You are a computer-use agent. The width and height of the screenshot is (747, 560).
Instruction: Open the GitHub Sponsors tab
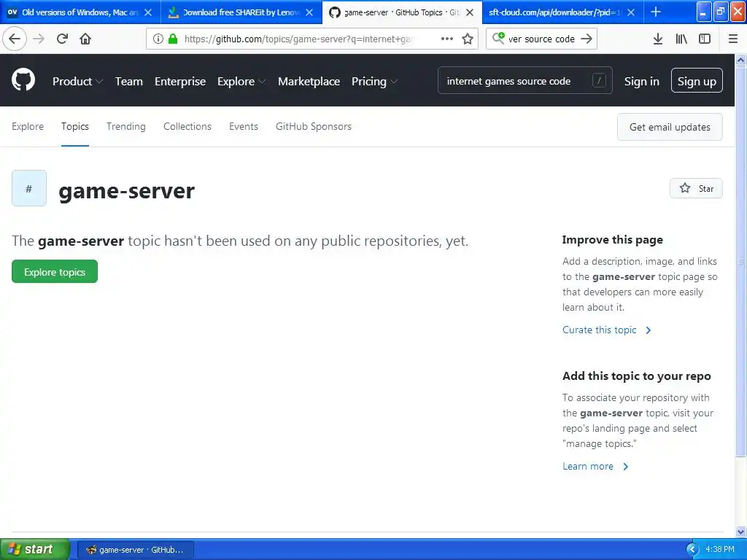point(314,126)
